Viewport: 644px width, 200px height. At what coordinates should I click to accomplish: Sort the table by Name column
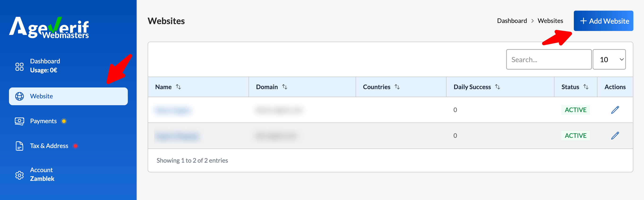click(x=178, y=87)
